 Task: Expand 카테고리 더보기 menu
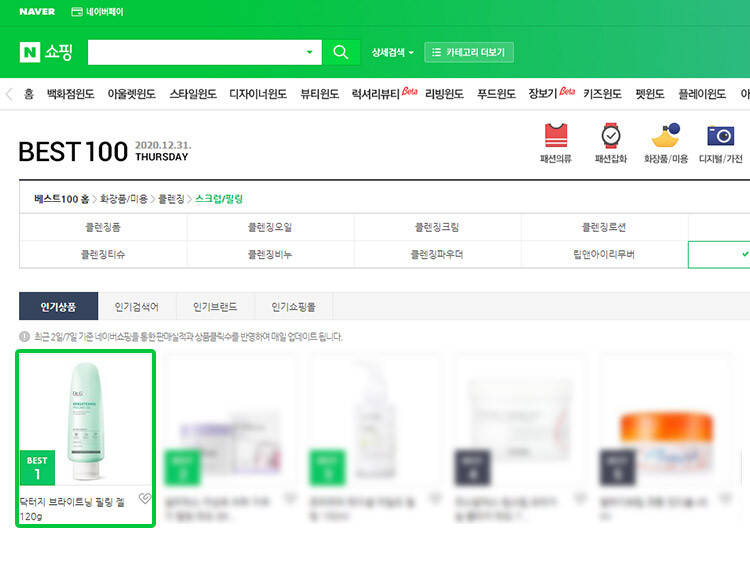tap(470, 52)
